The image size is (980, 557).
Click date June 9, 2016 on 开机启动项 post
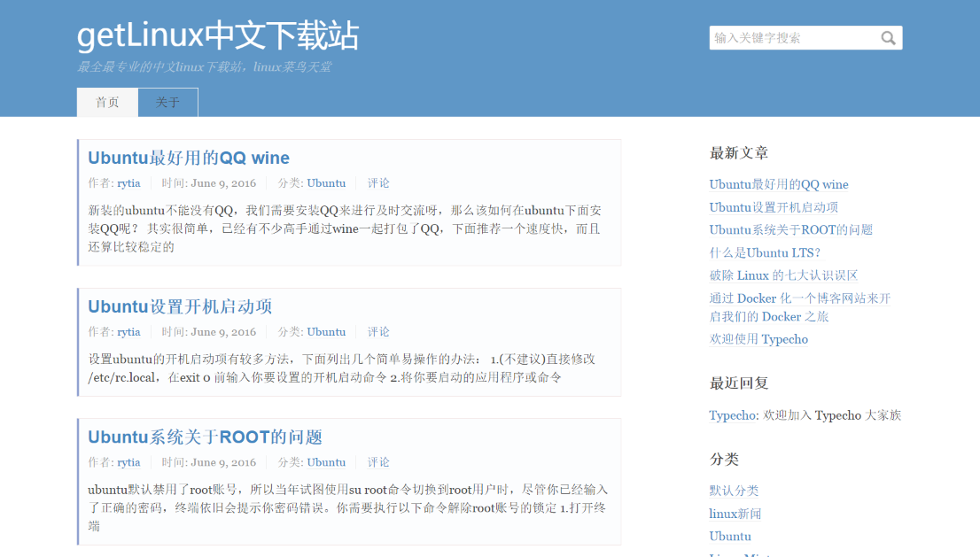(223, 331)
